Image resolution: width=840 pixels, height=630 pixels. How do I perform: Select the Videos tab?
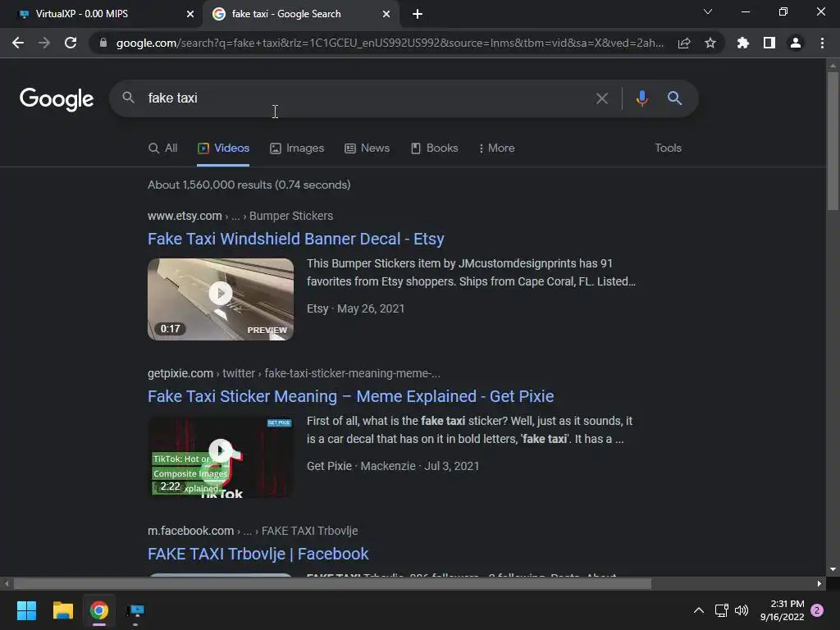[x=223, y=148]
